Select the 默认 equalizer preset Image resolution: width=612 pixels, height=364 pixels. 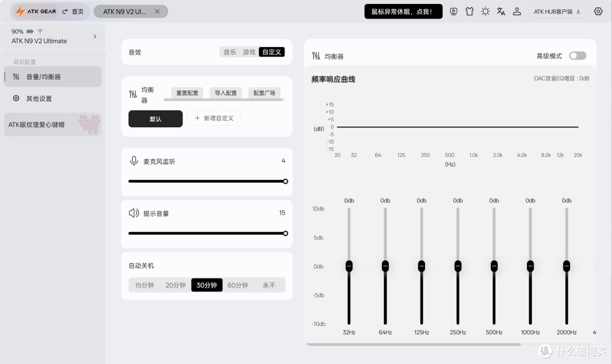155,119
